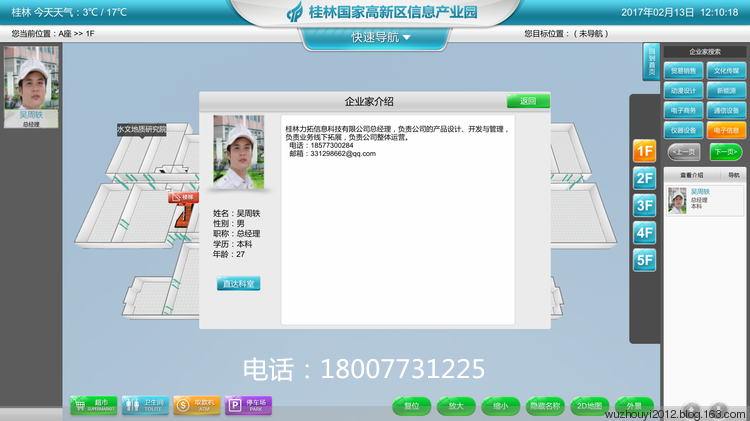Select 吴周轶 thumbnail in the results list

677,199
